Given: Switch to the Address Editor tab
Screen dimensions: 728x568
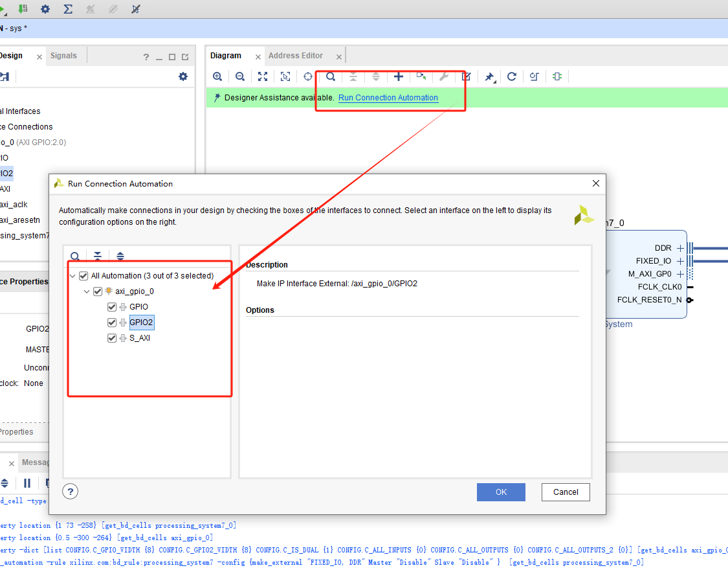Looking at the screenshot, I should (295, 56).
